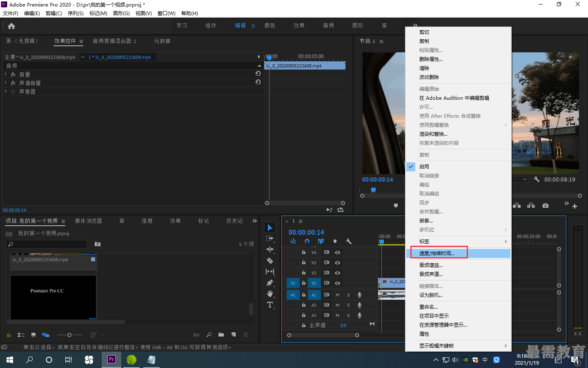Viewport: 588px width, 368px height.
Task: Open timeline display settings wrench
Action: click(x=349, y=241)
